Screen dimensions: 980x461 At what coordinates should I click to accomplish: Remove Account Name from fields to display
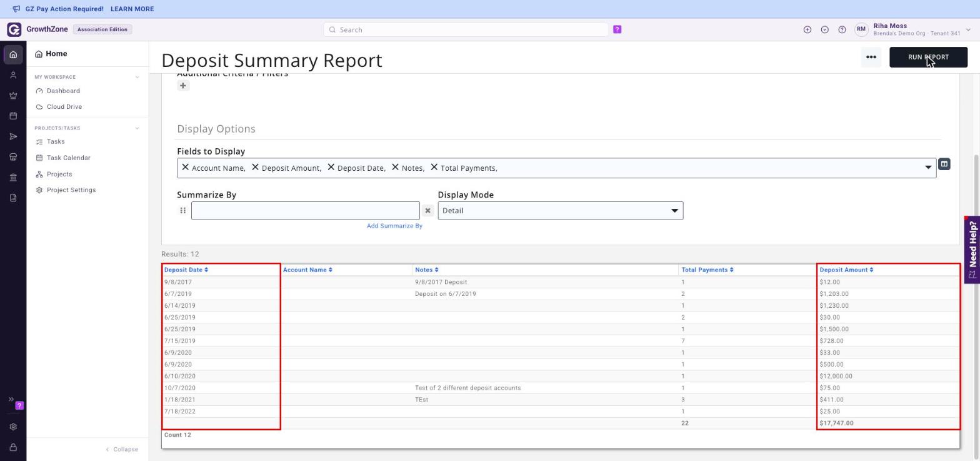point(185,168)
